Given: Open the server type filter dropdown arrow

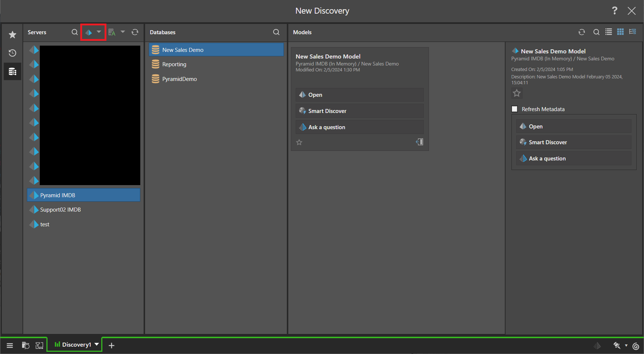Looking at the screenshot, I should click(99, 32).
